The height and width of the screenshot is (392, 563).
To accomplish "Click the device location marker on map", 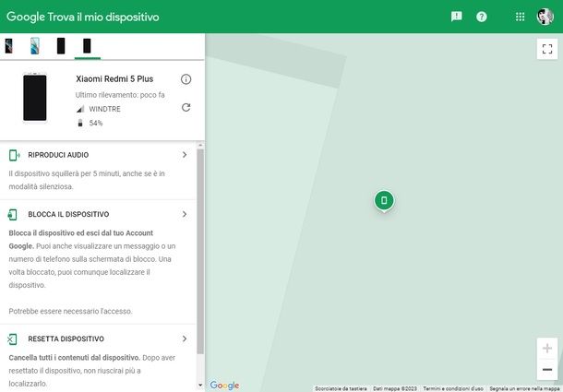I will [384, 201].
